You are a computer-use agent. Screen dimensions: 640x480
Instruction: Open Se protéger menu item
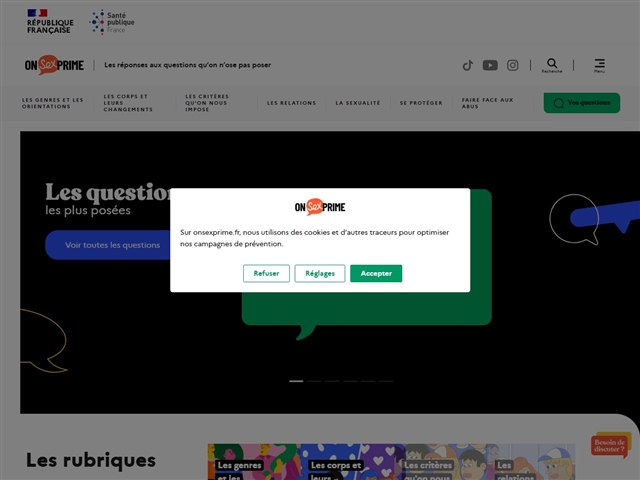[421, 103]
